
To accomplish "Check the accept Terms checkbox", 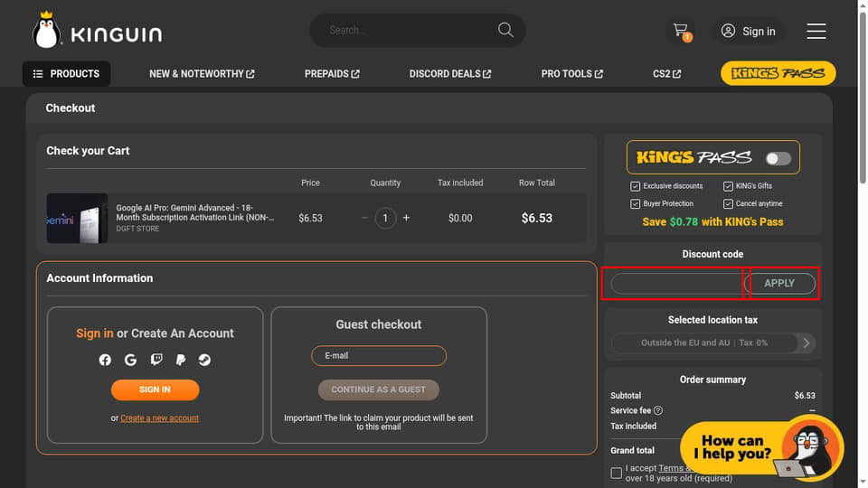I will pyautogui.click(x=616, y=473).
